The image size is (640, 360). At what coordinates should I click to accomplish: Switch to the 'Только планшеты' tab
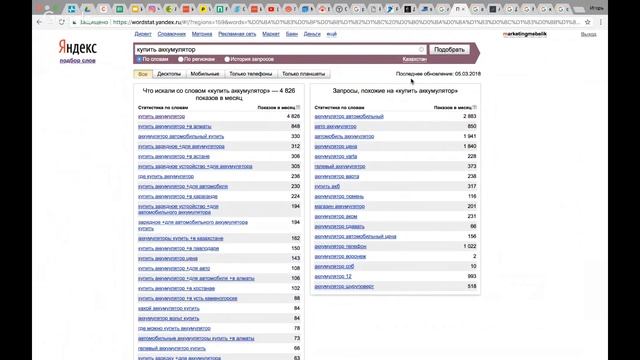[x=304, y=74]
